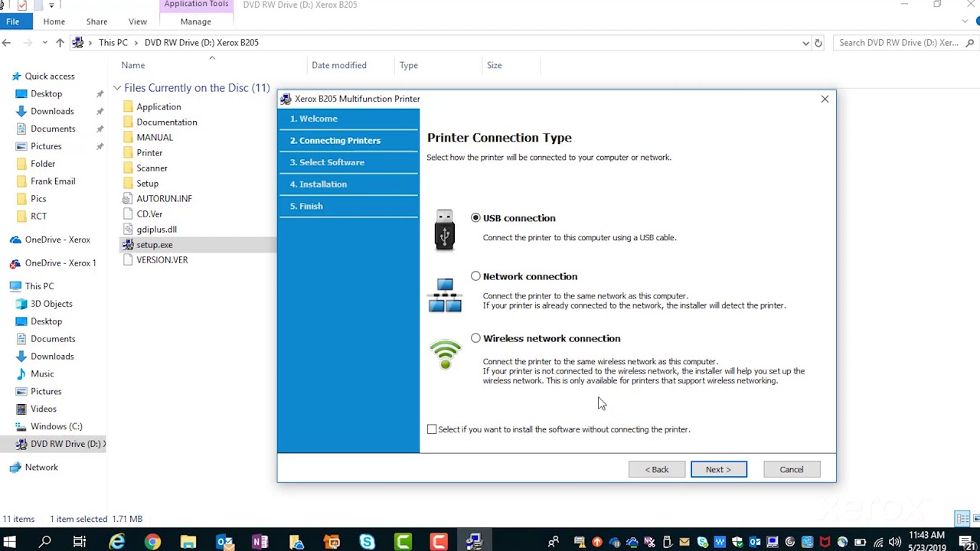This screenshot has width=980, height=551.
Task: Collapse Files Currently on the Disc group
Action: pos(117,88)
